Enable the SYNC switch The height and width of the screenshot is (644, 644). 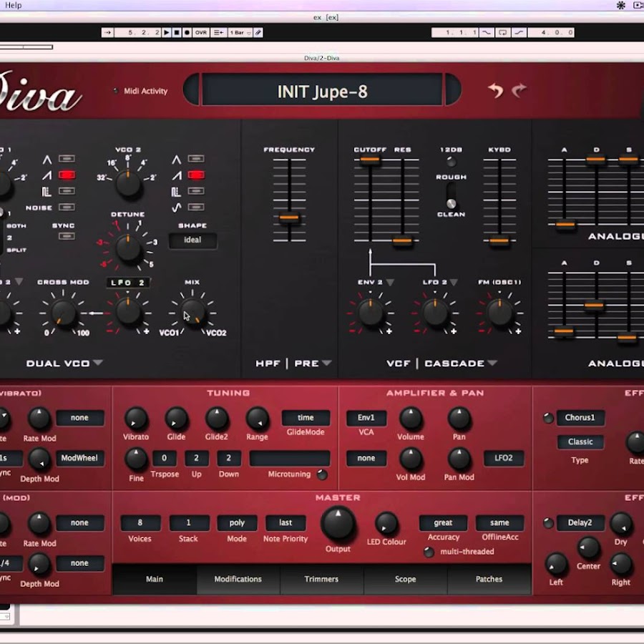pyautogui.click(x=67, y=236)
